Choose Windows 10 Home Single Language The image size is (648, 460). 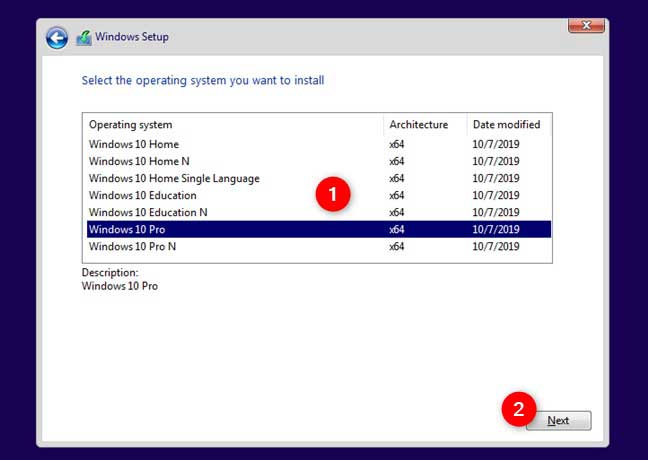[319, 178]
